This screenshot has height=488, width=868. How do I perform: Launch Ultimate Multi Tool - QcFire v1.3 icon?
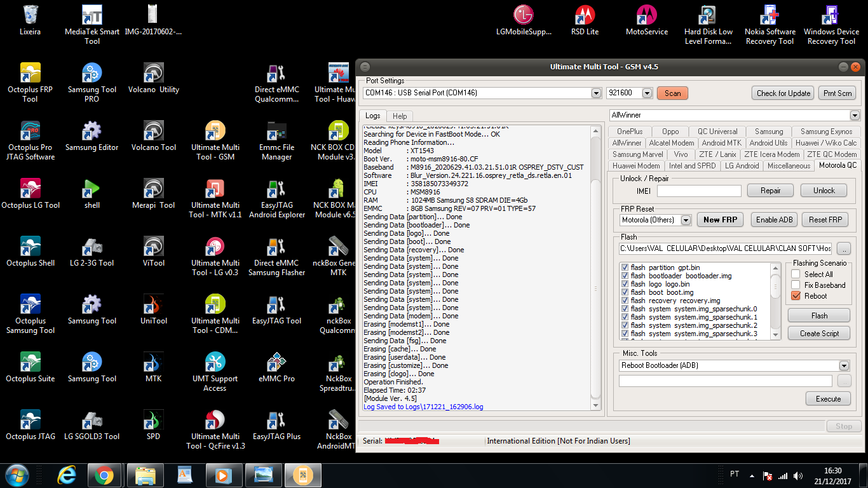(x=215, y=430)
